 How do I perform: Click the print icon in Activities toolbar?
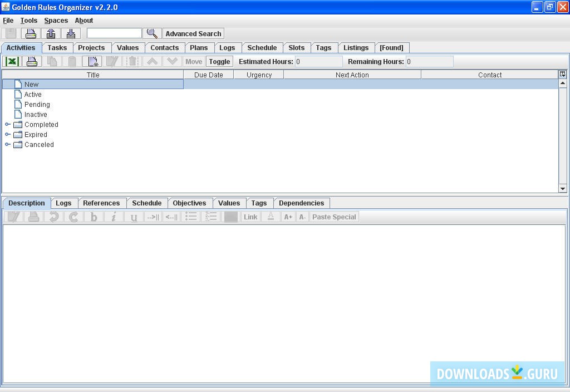(32, 61)
